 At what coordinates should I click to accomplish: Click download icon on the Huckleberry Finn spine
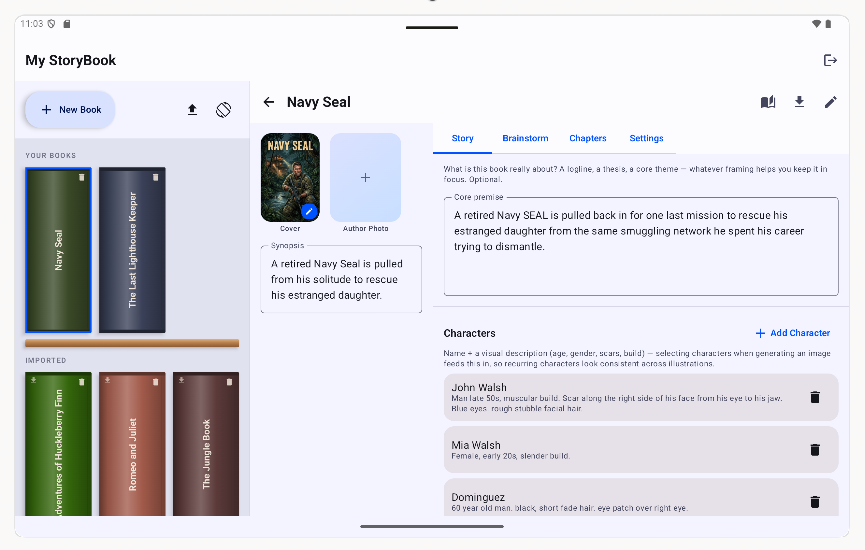(34, 380)
